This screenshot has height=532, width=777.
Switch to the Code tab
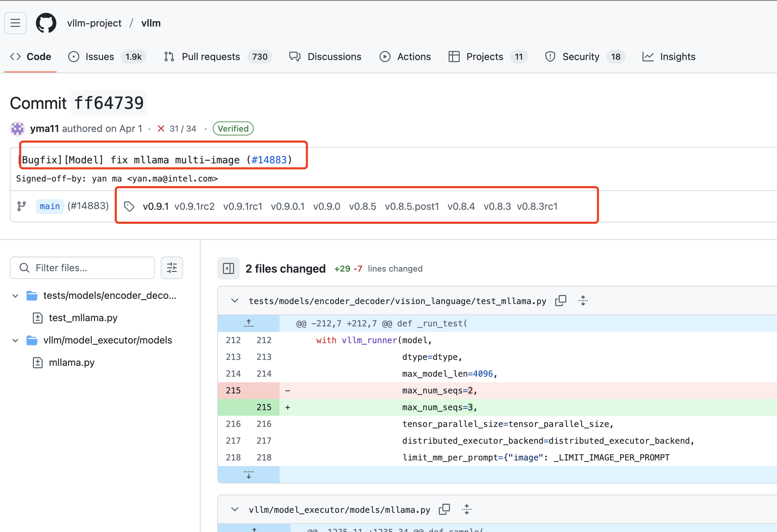(x=30, y=57)
